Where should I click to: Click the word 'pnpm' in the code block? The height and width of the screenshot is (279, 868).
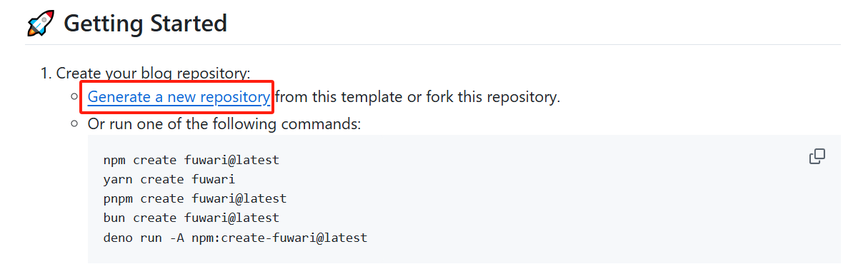118,198
